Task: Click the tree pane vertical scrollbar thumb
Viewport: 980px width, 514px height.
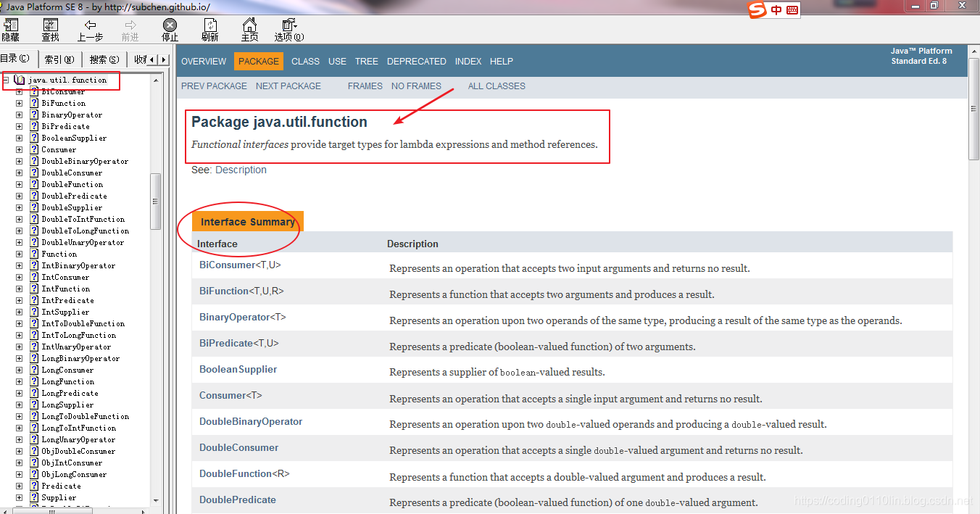Action: [x=155, y=202]
